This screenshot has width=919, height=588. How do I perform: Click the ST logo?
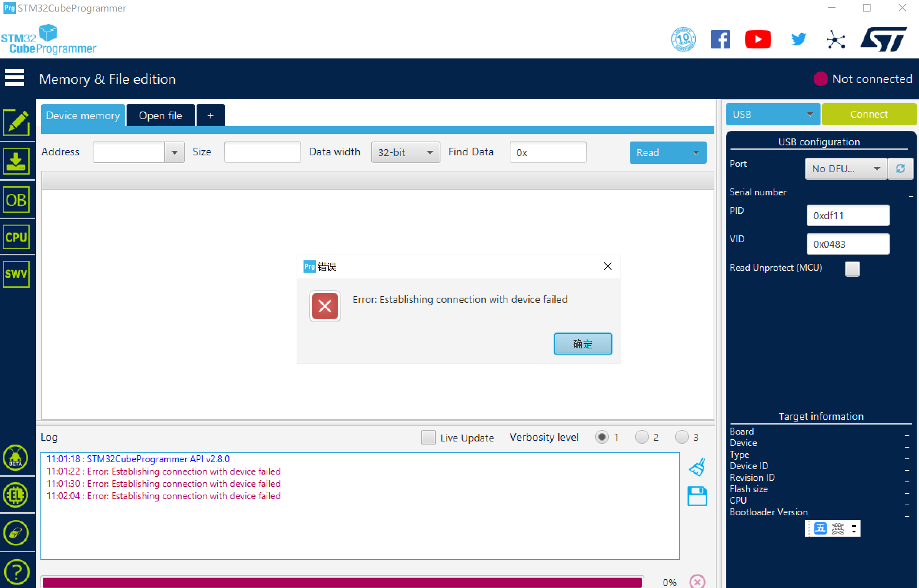coord(884,39)
